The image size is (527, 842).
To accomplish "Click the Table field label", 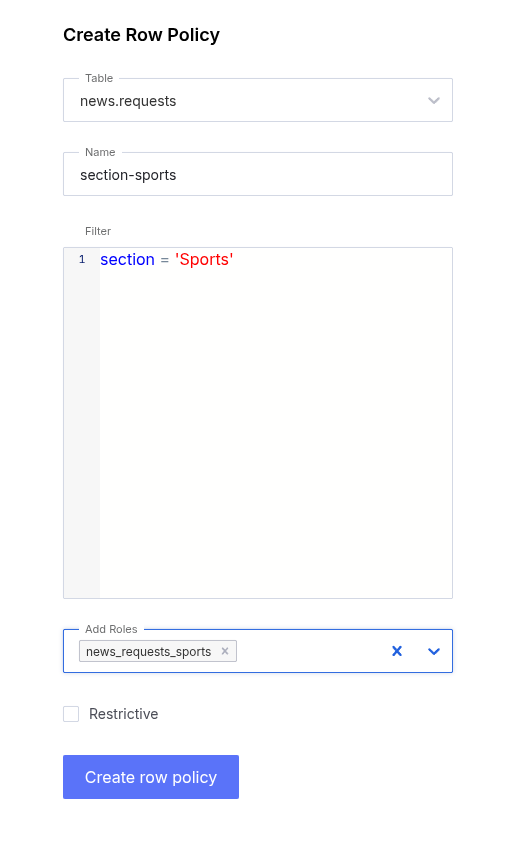I will click(99, 78).
